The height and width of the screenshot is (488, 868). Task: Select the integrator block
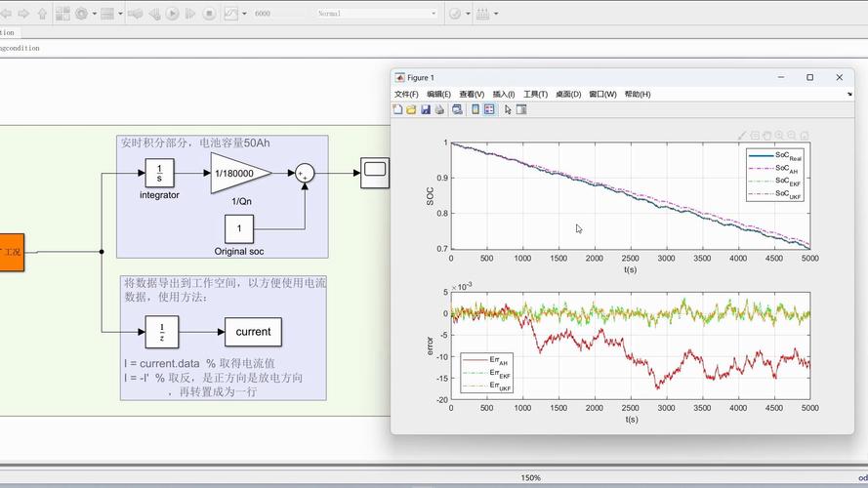click(x=159, y=173)
